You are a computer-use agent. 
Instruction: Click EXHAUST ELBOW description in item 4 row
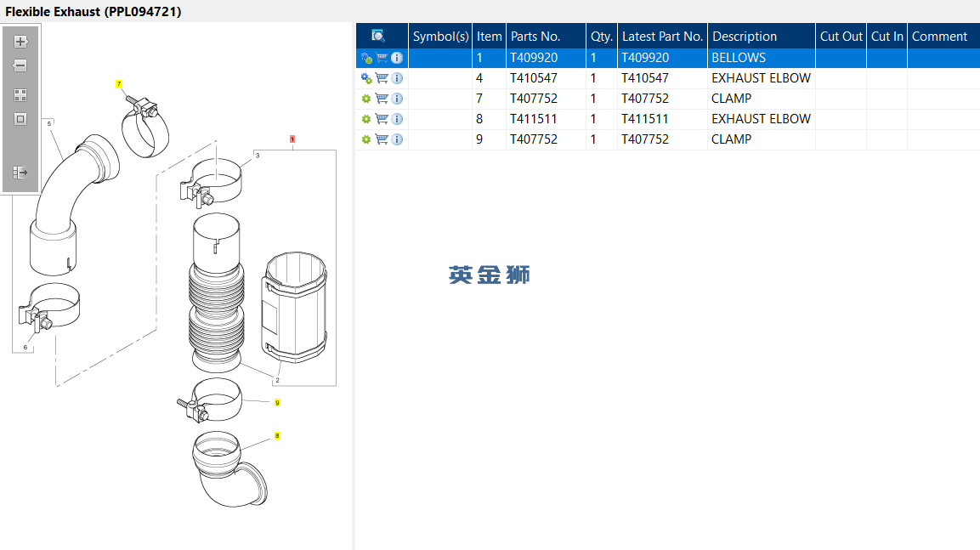point(761,79)
